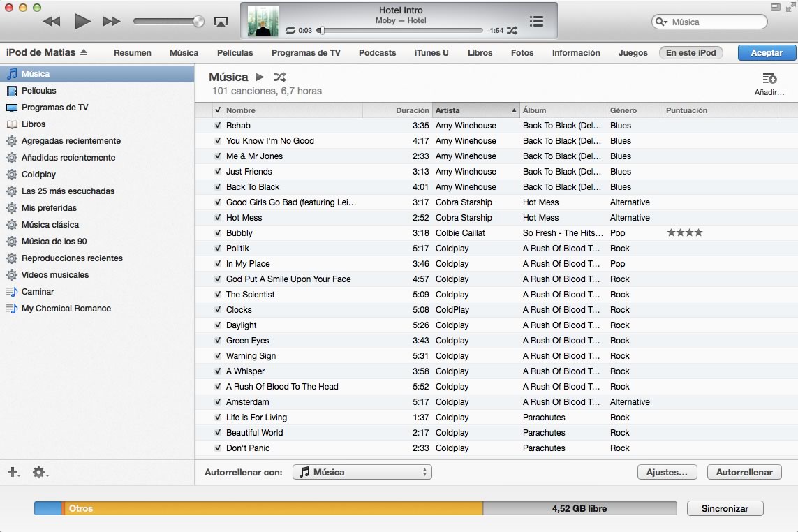Switch to the En este iPod tab
Image resolution: width=798 pixels, height=532 pixels.
click(x=690, y=52)
